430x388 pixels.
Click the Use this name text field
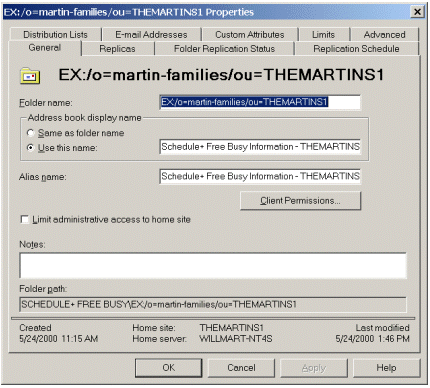point(260,147)
